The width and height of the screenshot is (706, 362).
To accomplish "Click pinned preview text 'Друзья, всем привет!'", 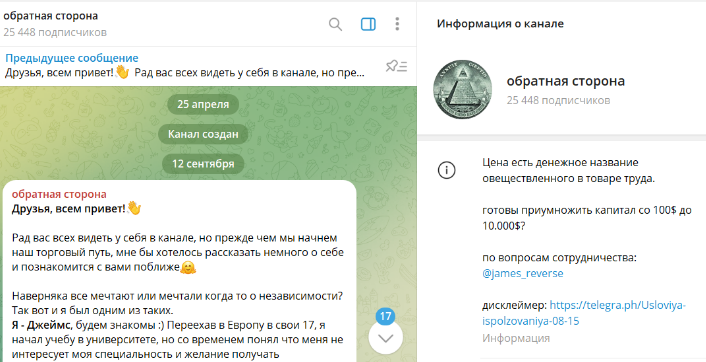I will coord(59,72).
